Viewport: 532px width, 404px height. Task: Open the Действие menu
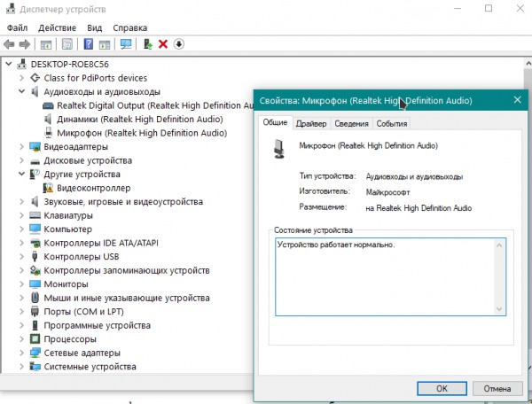(57, 27)
